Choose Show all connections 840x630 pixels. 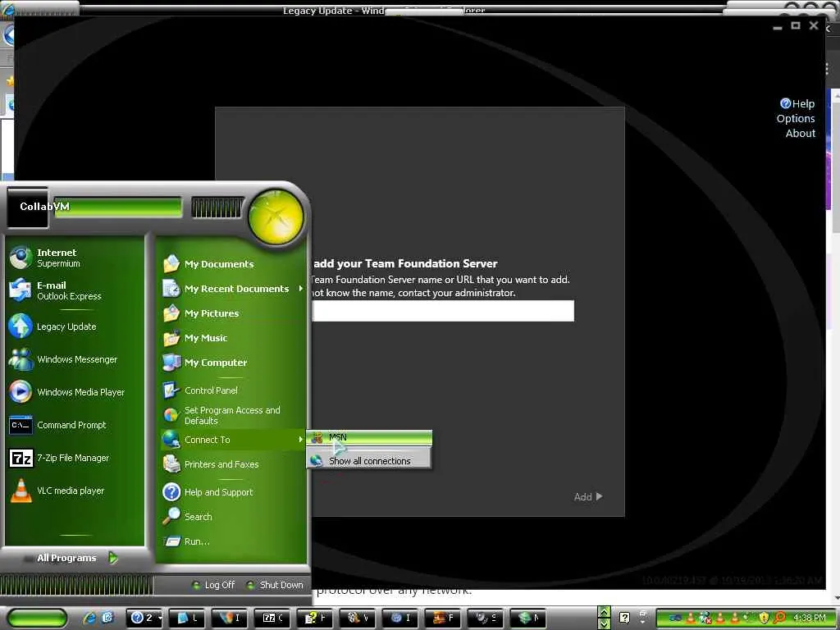coord(369,461)
